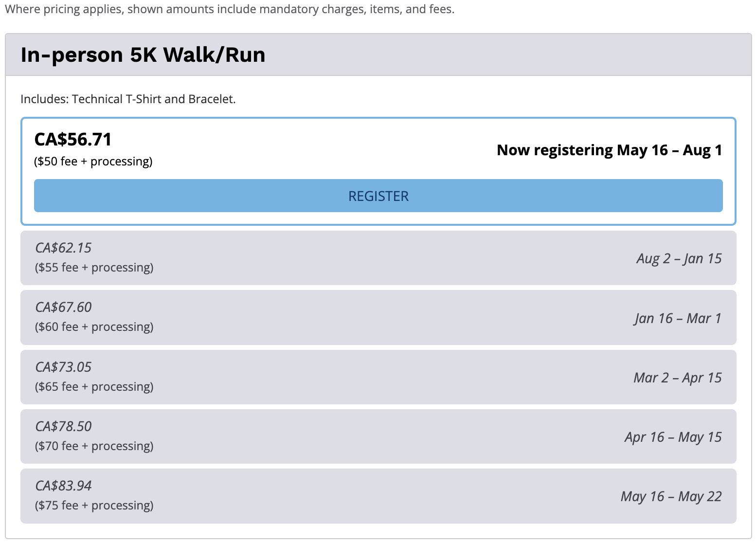Click the Mar 2 – Apr 15 date range
Screen dimensions: 756x544
(678, 378)
